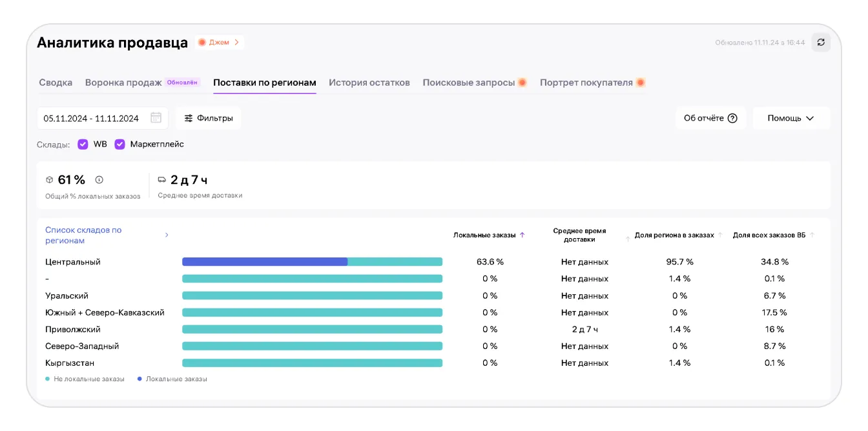This screenshot has height=431, width=868.
Task: Open the Помощь dropdown
Action: coord(790,119)
